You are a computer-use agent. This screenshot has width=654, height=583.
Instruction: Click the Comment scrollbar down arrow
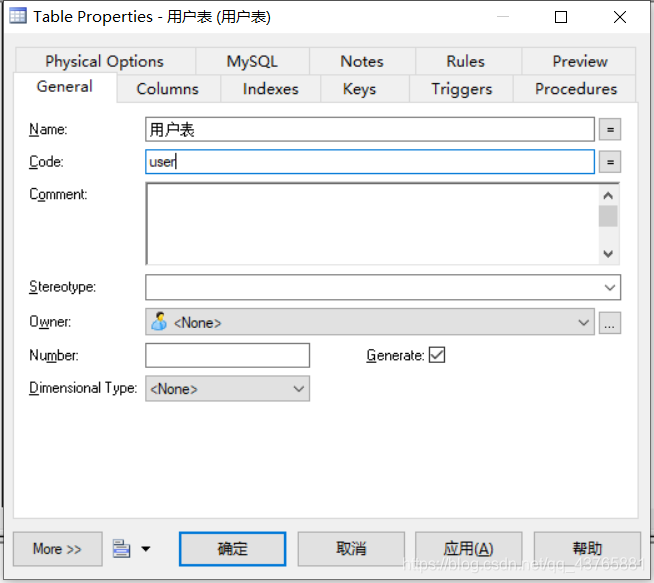(608, 254)
